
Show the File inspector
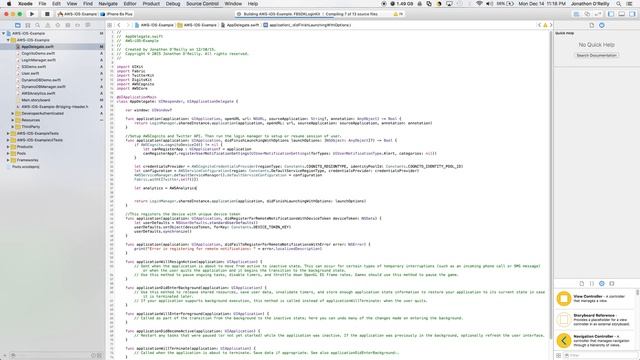[x=591, y=25]
